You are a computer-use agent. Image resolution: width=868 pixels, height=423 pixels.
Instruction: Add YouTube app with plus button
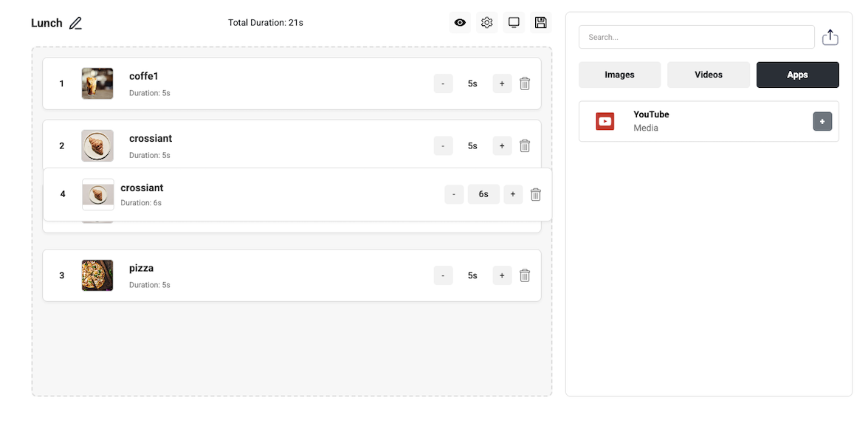822,121
